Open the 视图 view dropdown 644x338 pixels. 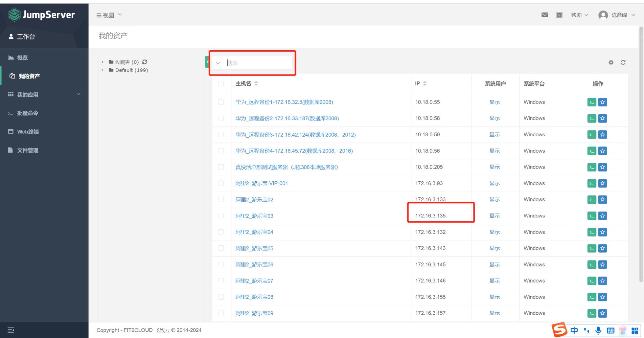(109, 15)
